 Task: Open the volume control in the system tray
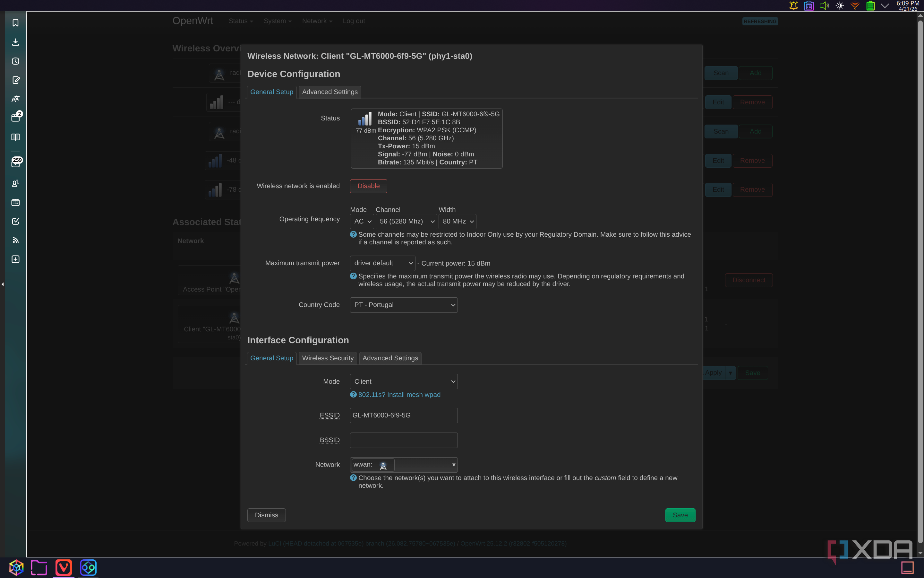[824, 6]
